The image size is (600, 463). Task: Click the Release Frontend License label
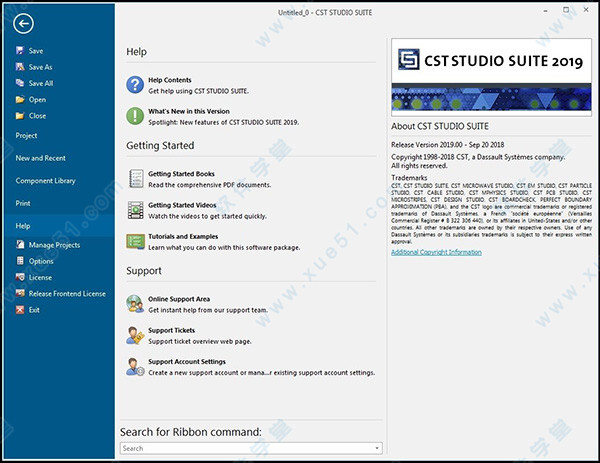(67, 293)
